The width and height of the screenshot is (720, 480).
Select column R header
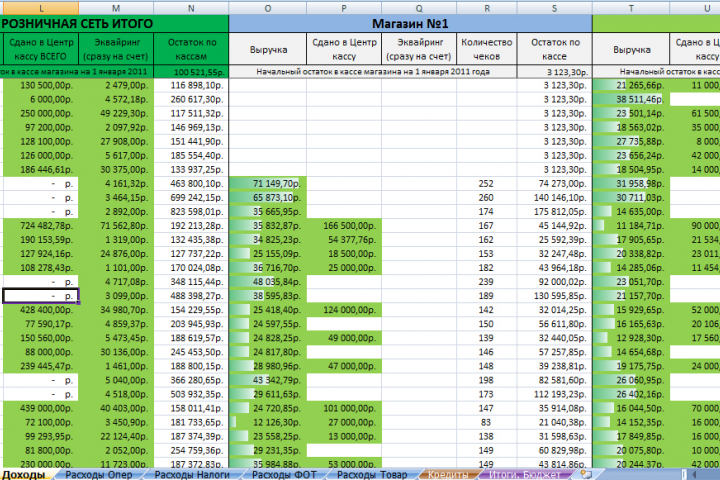pos(487,8)
